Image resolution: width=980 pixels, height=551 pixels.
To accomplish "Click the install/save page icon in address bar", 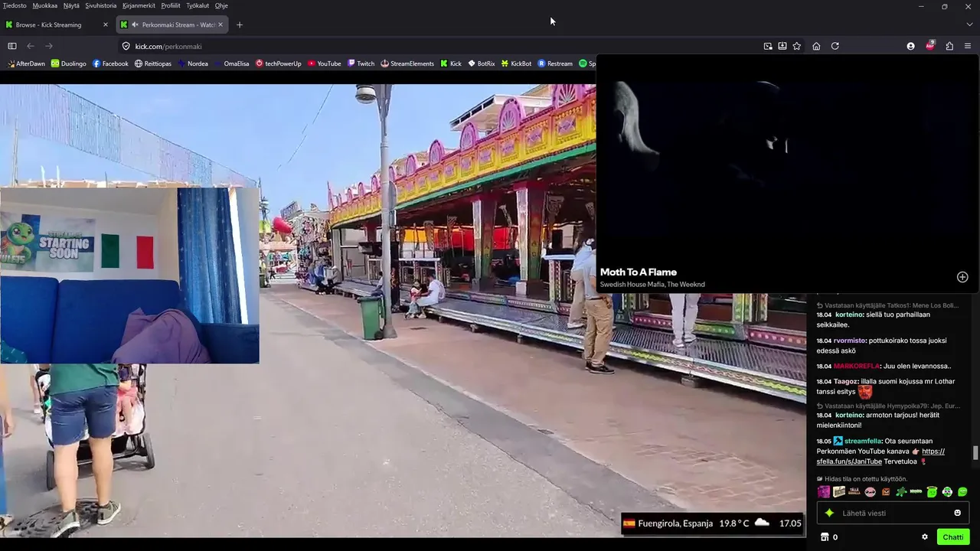I will [x=782, y=46].
